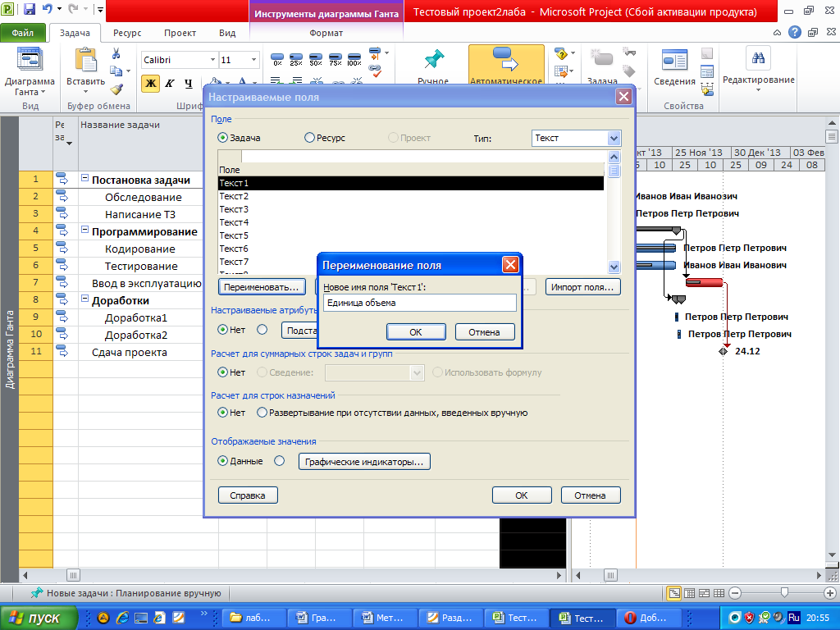Select the 'Данные' display values radio

[x=223, y=461]
